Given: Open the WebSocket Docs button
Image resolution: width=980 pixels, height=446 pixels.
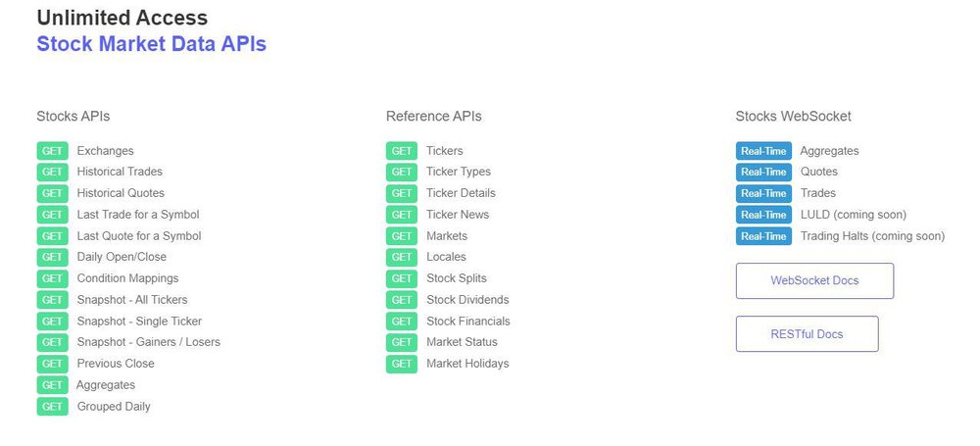Looking at the screenshot, I should pos(814,281).
